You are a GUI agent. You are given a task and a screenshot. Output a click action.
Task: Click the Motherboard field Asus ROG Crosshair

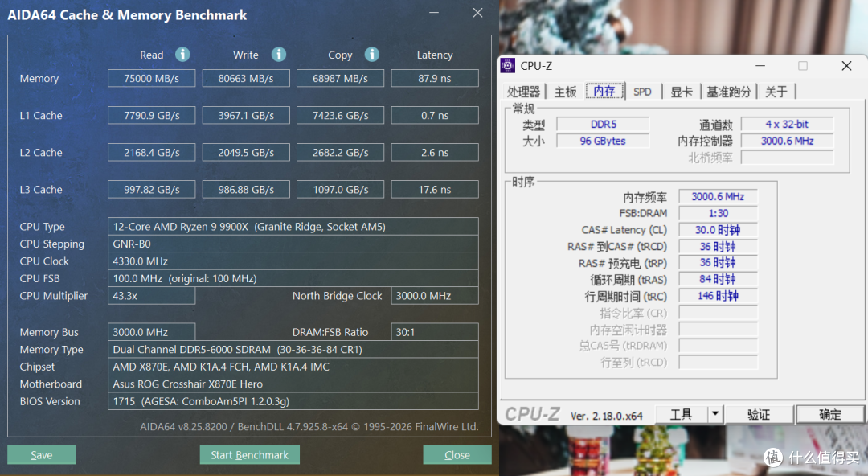pyautogui.click(x=293, y=384)
